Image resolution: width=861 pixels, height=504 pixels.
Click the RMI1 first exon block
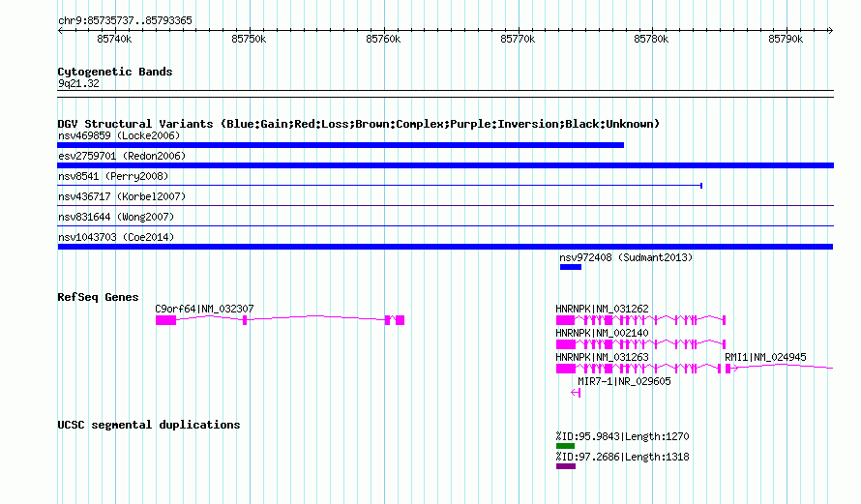tap(728, 369)
